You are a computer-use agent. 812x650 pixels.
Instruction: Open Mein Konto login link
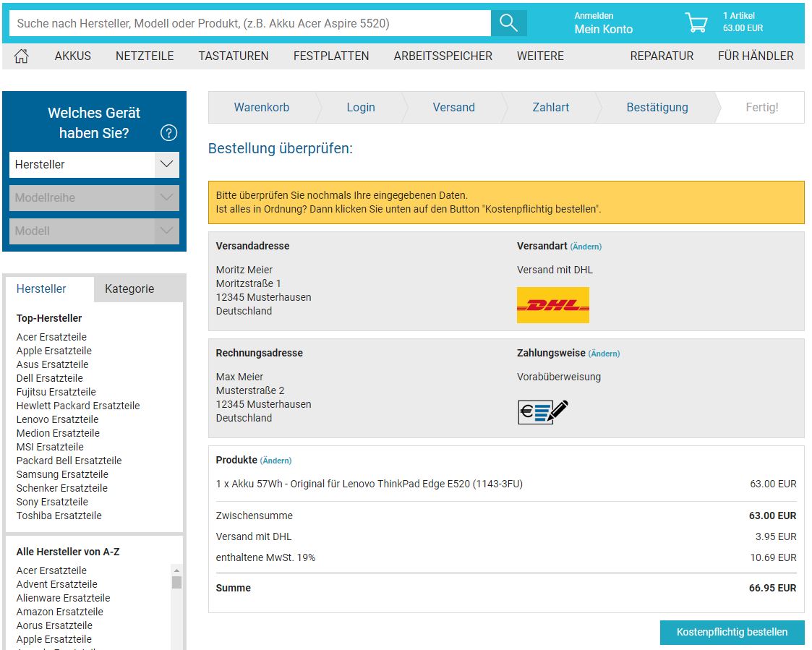point(603,30)
